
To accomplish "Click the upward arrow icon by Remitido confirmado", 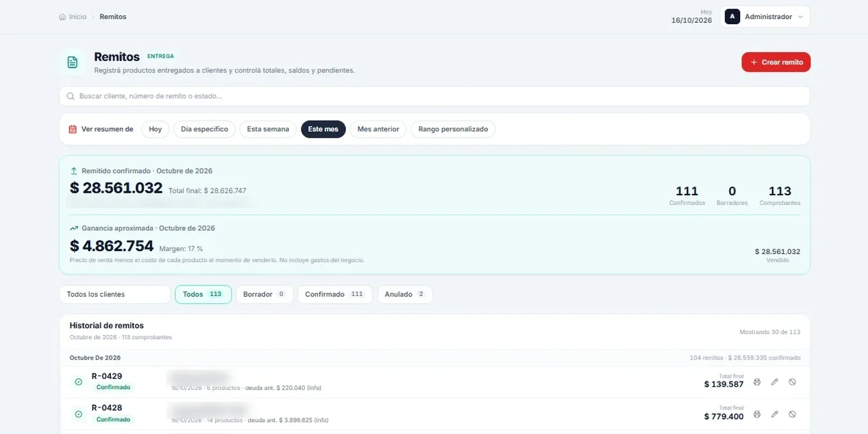I will (74, 170).
